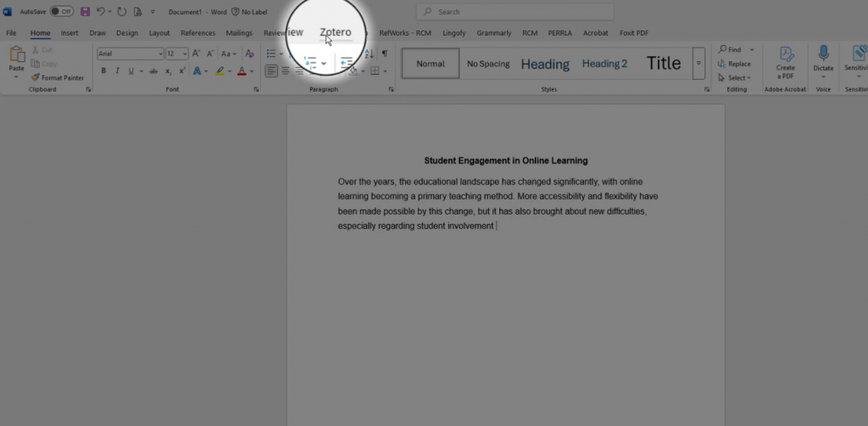Apply italic formatting
868x426 pixels.
tap(115, 71)
